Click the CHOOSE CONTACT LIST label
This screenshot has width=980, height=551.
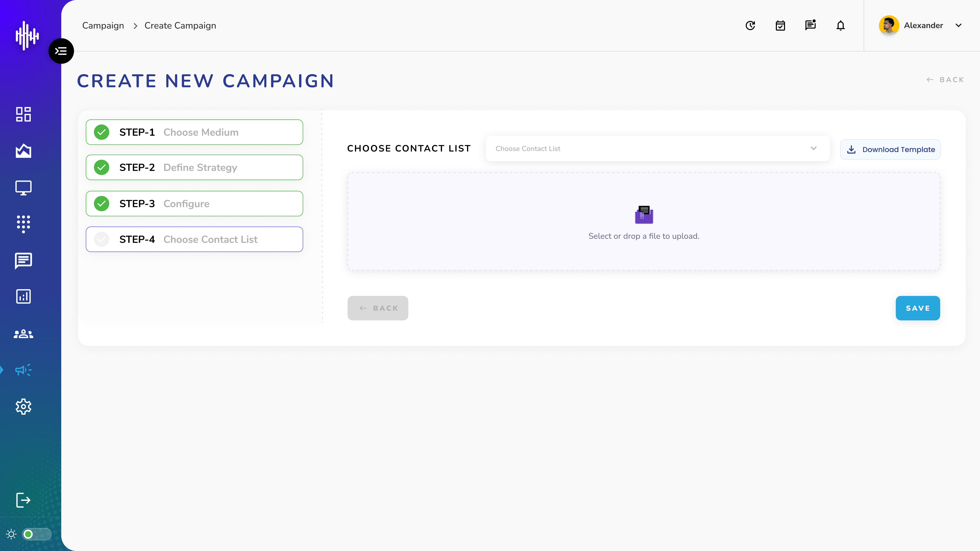[x=409, y=148]
